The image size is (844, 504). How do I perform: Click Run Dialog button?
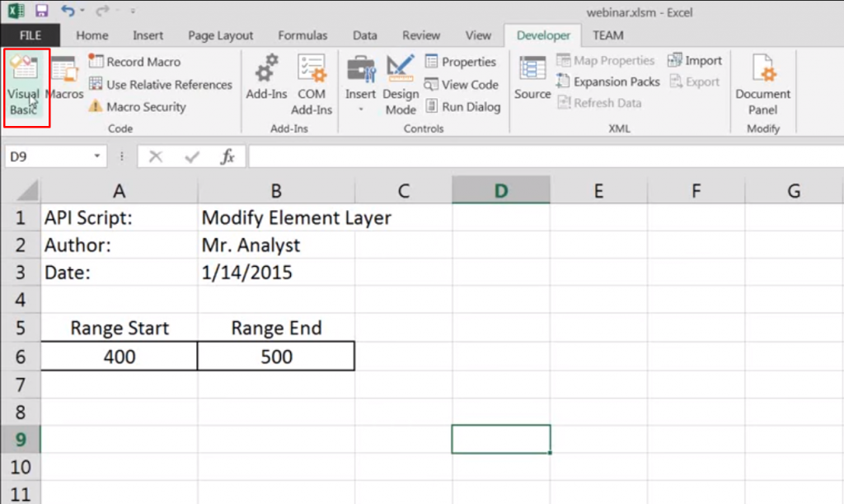[x=463, y=106]
